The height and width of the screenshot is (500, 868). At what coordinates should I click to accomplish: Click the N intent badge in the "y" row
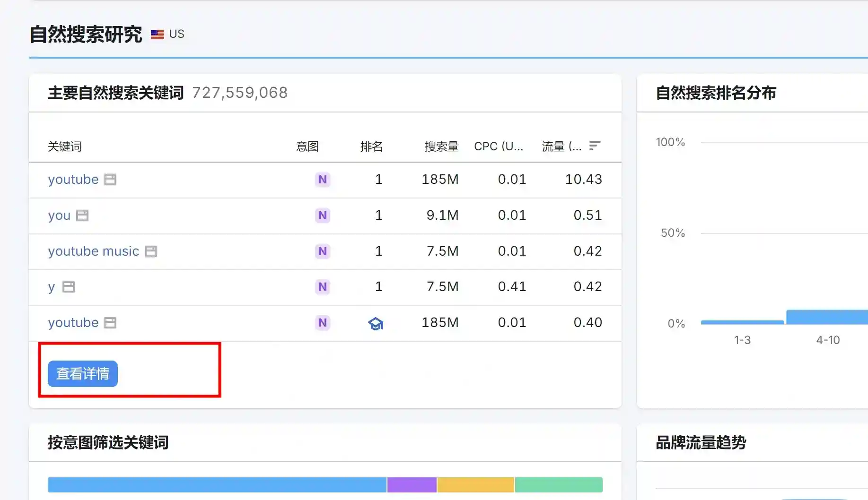323,287
